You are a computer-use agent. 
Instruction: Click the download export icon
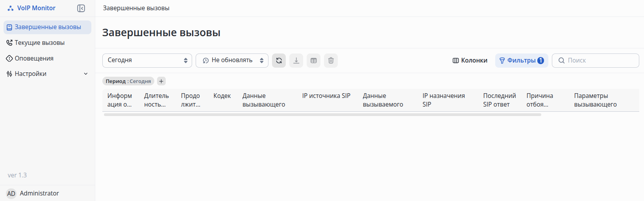(x=296, y=61)
